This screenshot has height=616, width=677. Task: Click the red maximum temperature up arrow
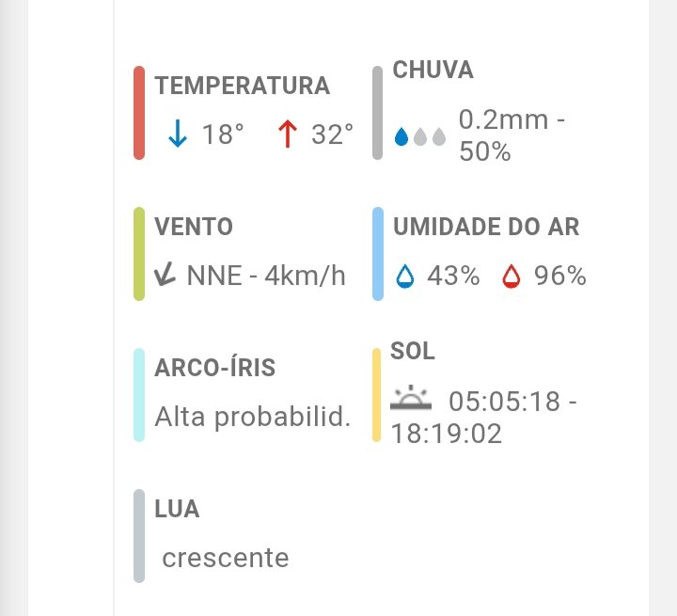287,134
